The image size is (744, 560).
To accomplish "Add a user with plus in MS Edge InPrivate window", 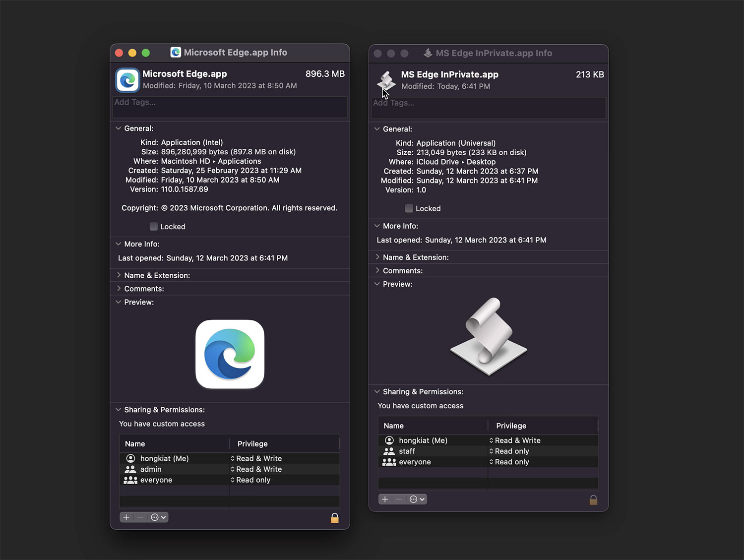I will point(385,499).
